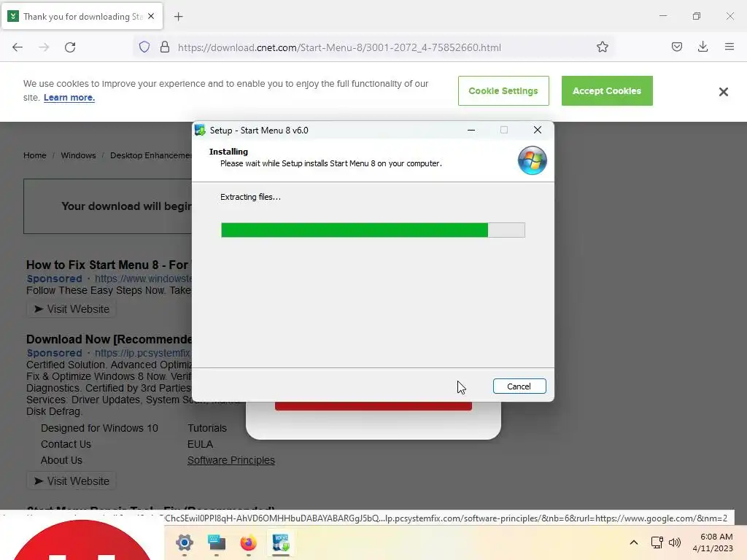Viewport: 747px width, 560px height.
Task: Cancel the Start Menu 8 installation
Action: pyautogui.click(x=519, y=386)
